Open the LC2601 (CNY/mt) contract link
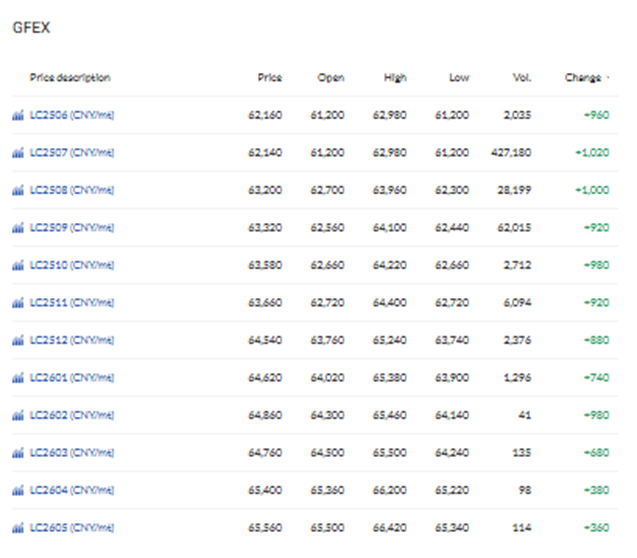The image size is (637, 558). pos(72,377)
